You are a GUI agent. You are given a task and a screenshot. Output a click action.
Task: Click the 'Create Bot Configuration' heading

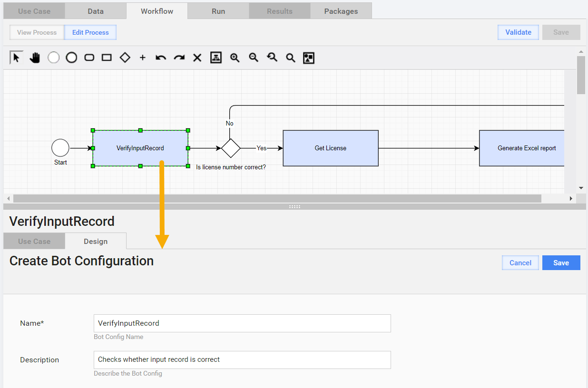[81, 261]
